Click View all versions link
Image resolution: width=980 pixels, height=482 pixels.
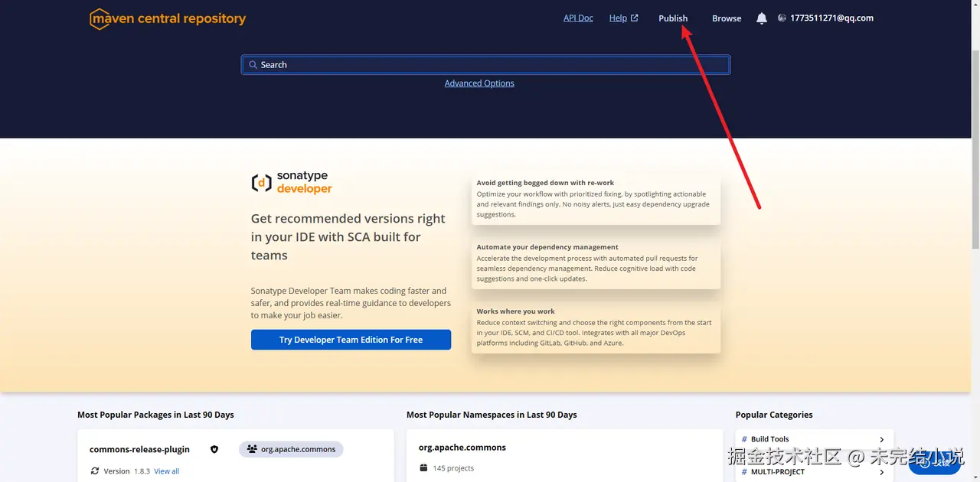(166, 471)
